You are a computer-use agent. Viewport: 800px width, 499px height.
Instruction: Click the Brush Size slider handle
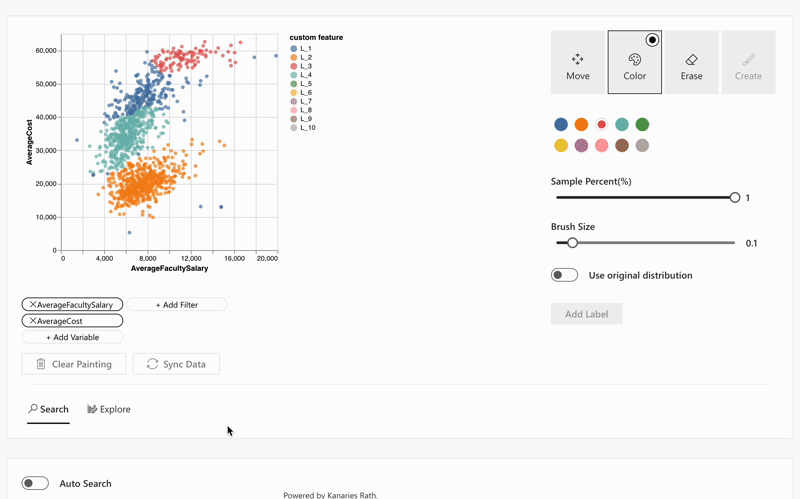572,243
